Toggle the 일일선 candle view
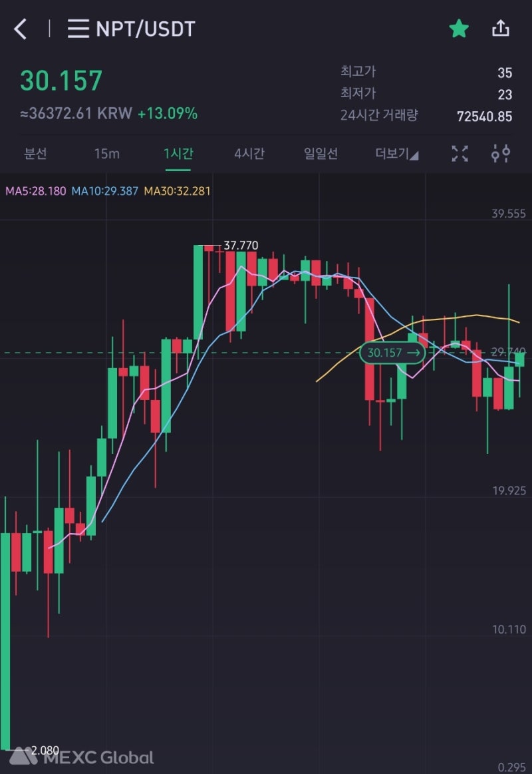This screenshot has height=774, width=532. coord(321,154)
